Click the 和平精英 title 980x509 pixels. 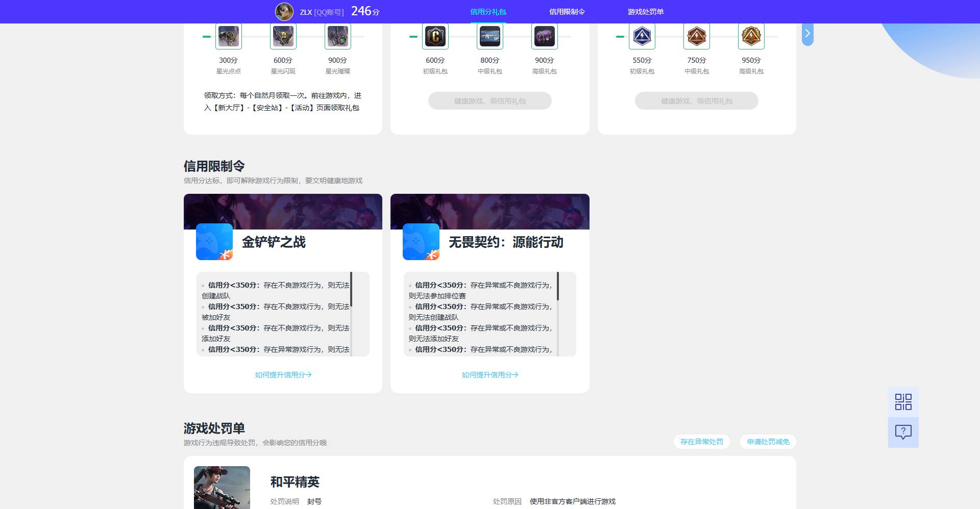[x=295, y=482]
